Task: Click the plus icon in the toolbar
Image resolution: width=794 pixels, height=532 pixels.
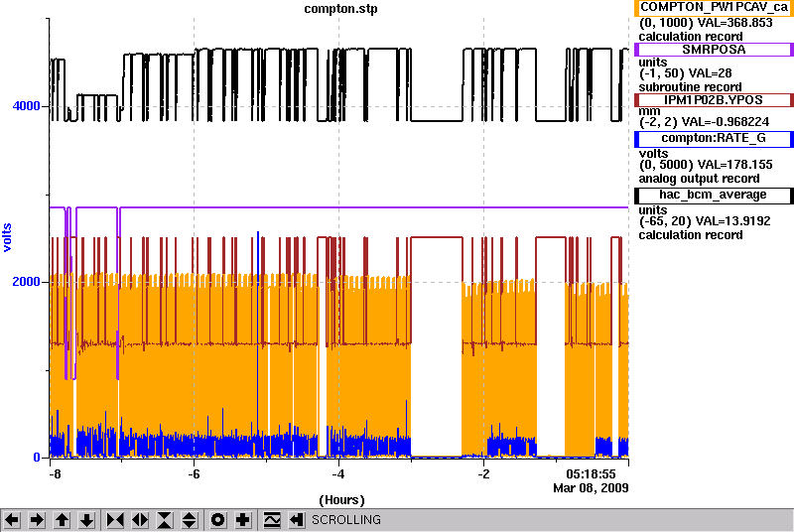Action: click(x=243, y=520)
